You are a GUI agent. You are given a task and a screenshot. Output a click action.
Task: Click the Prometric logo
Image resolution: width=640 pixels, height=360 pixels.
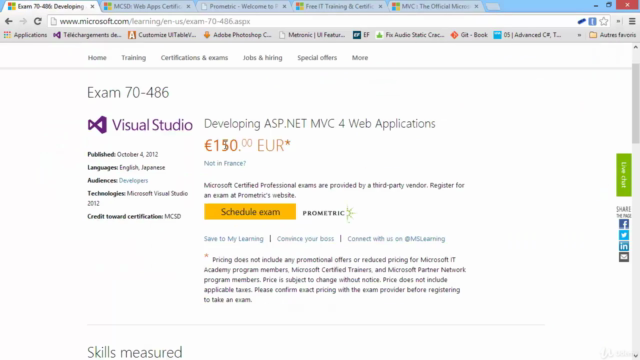[329, 213]
